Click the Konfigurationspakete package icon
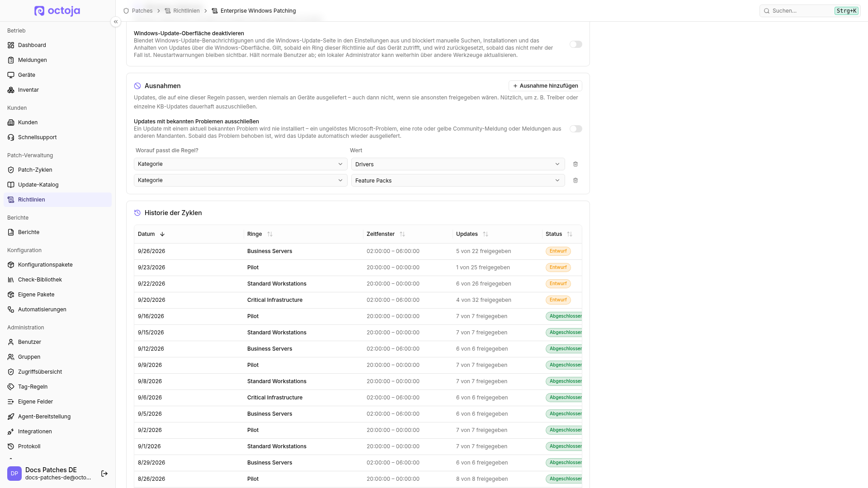 11,265
